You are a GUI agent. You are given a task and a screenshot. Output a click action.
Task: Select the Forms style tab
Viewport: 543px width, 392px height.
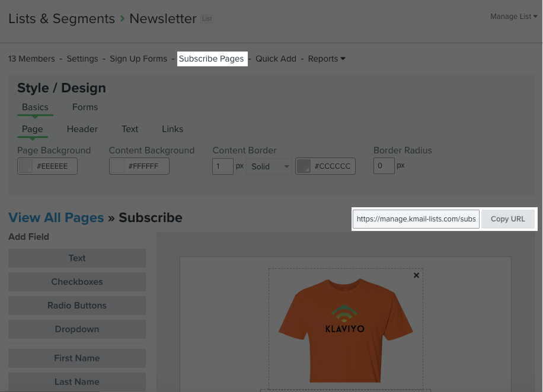85,107
